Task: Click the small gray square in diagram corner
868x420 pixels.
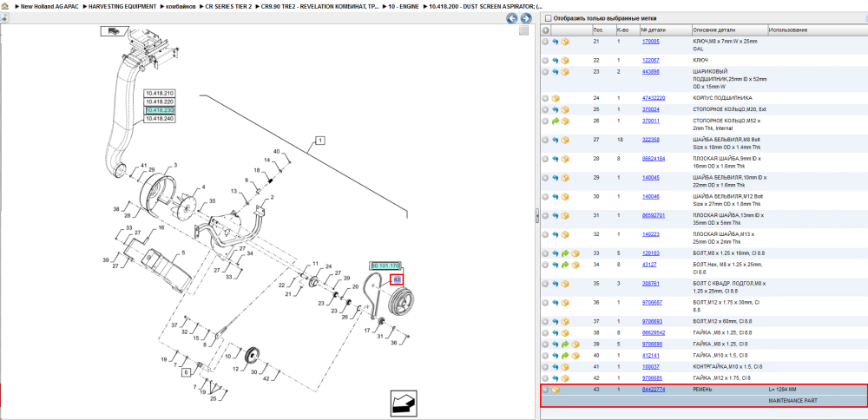Action: click(x=523, y=31)
